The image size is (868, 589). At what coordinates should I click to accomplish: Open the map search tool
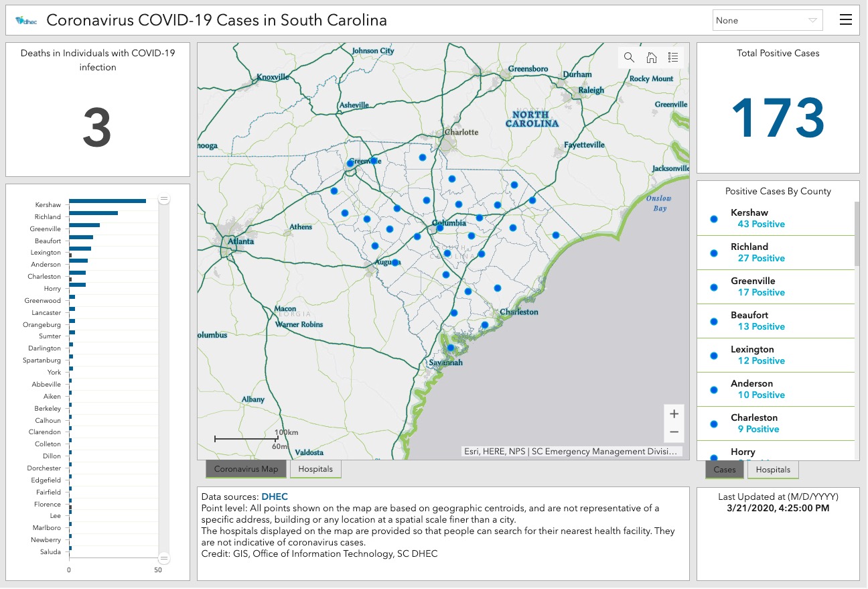coord(629,58)
